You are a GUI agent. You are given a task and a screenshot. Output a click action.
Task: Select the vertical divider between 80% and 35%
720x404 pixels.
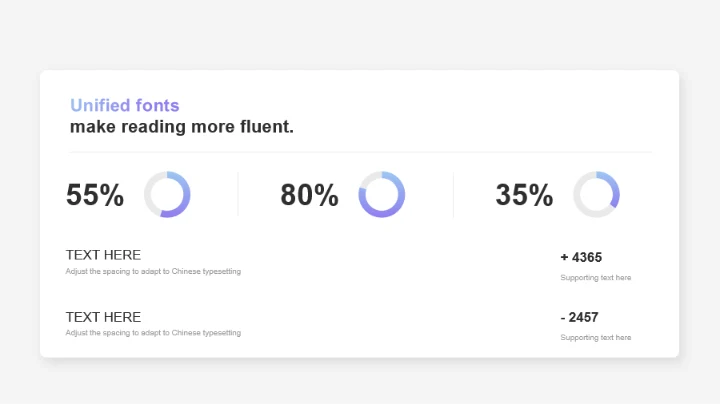tap(453, 194)
